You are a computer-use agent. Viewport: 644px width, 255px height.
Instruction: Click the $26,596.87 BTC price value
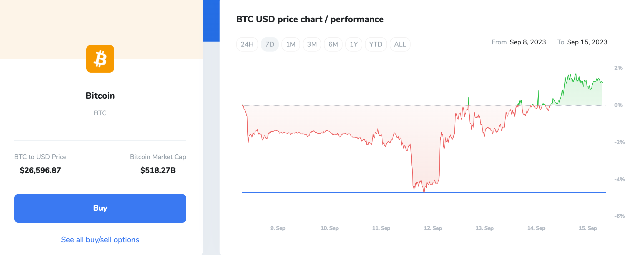click(40, 170)
